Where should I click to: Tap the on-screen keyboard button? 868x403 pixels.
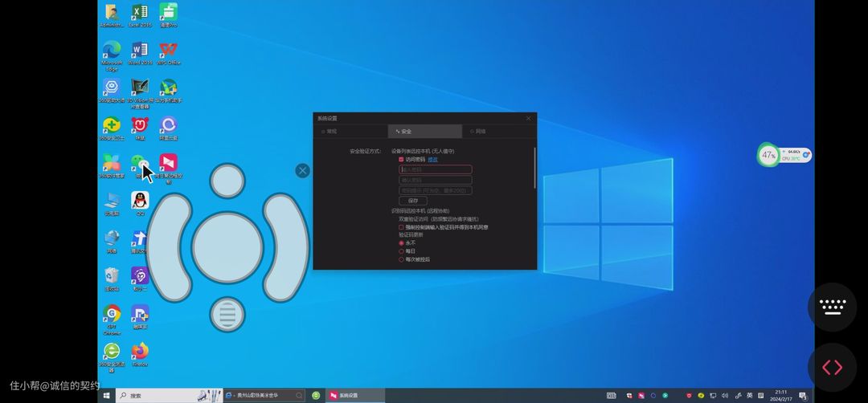(x=832, y=307)
